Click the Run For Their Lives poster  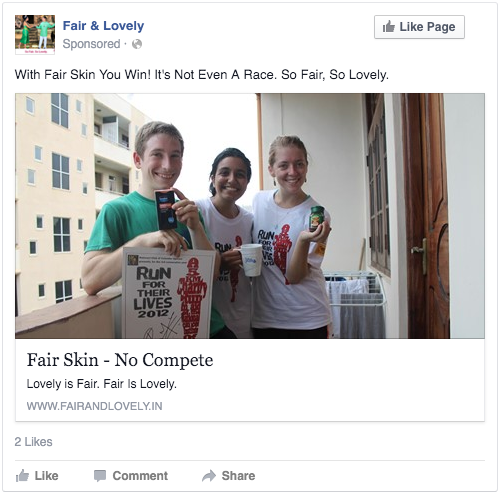169,293
